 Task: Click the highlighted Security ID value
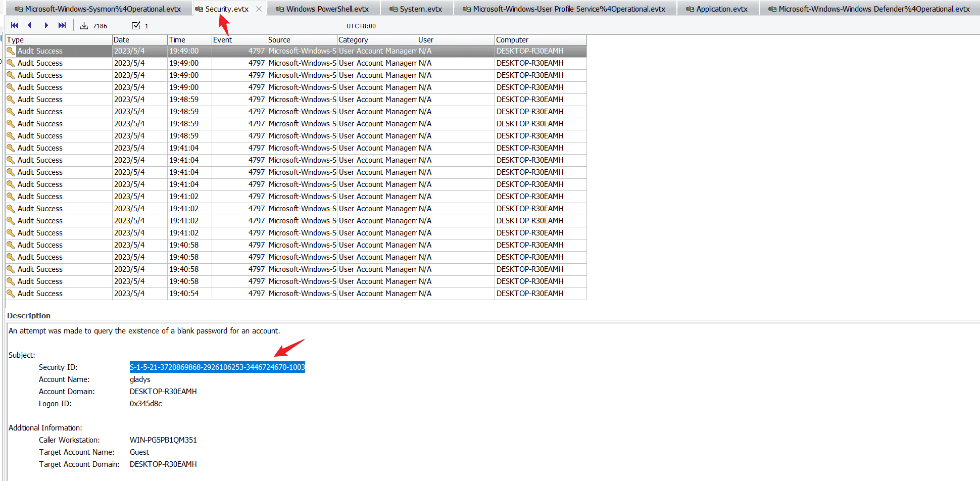(217, 367)
